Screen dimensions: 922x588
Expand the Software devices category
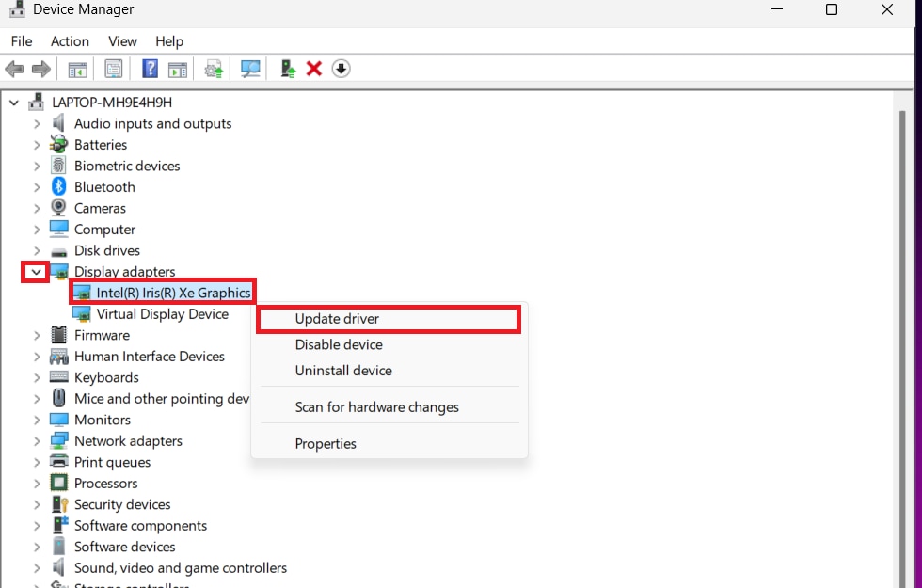click(x=37, y=547)
